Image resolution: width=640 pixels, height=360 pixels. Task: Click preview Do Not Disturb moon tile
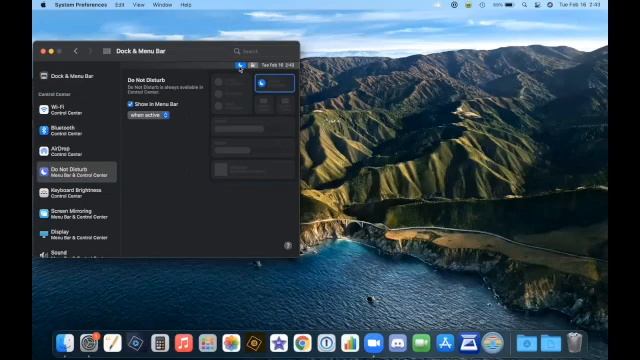point(275,83)
